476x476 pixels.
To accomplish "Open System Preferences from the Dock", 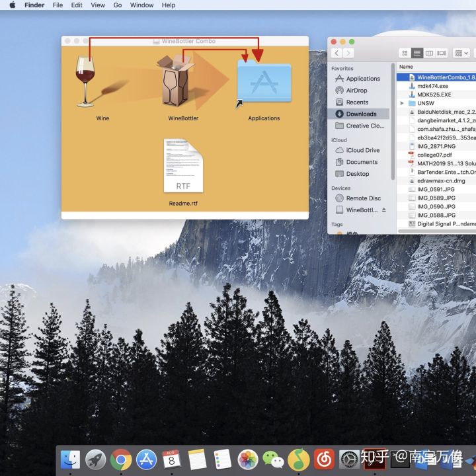I will 350,459.
